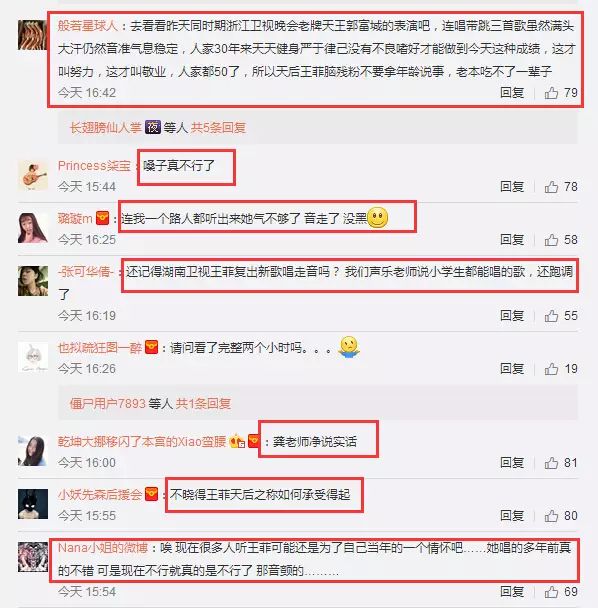Open 长翅膀仙人掌 user profile link
Viewport: 598px width, 608px height.
click(105, 128)
